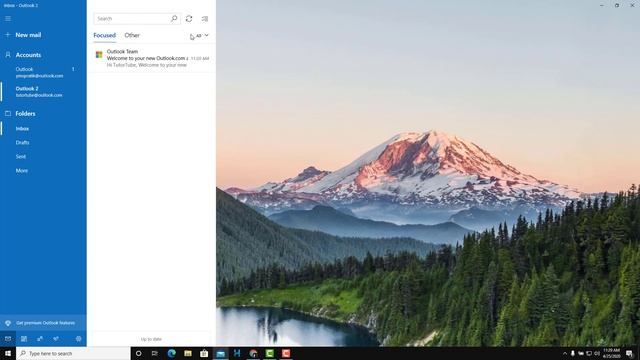Click the Type here to search box

(73, 353)
